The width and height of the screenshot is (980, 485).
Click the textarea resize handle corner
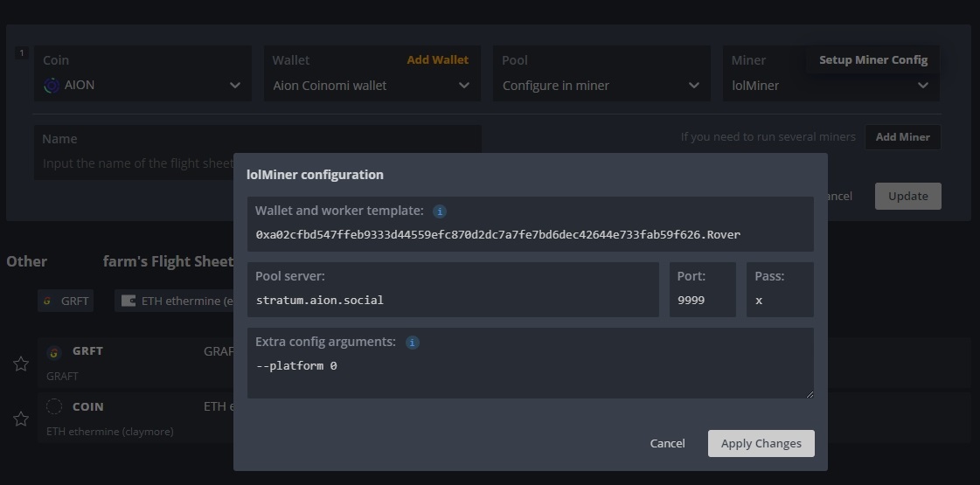pos(810,394)
